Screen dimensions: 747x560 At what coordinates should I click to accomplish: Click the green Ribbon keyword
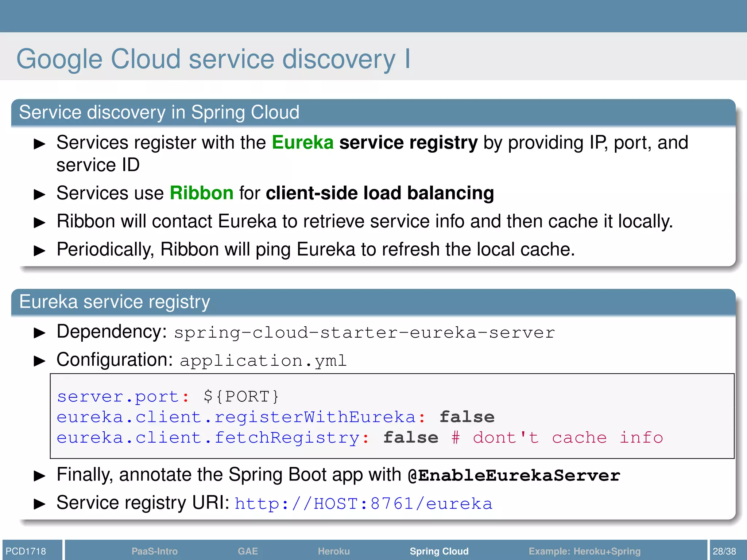pos(201,192)
